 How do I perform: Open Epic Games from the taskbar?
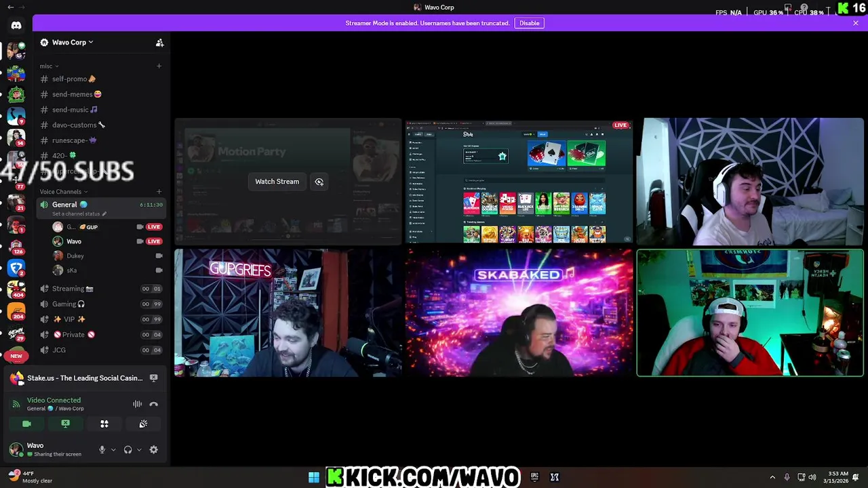tap(534, 477)
